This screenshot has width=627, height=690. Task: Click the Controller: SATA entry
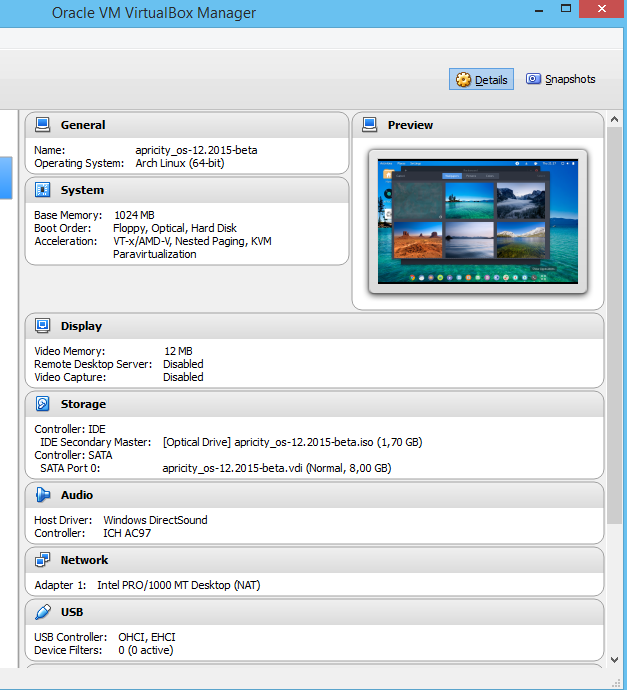click(x=73, y=455)
